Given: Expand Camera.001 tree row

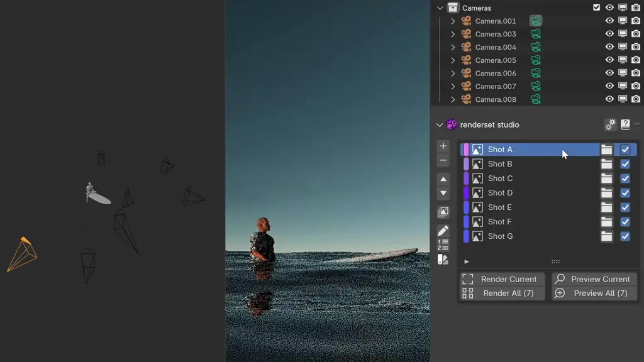Looking at the screenshot, I should coord(453,21).
